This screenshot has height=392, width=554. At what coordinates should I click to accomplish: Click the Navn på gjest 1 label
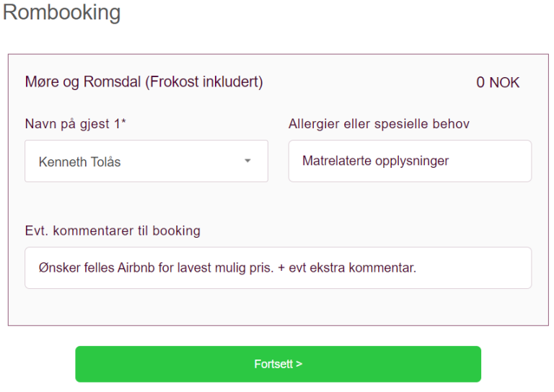pyautogui.click(x=72, y=124)
